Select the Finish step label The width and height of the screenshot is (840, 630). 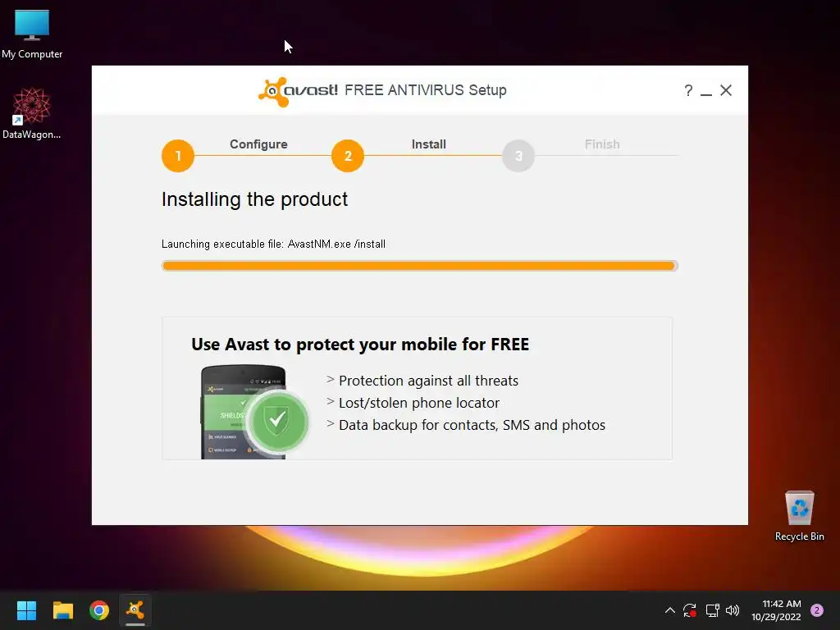click(602, 144)
